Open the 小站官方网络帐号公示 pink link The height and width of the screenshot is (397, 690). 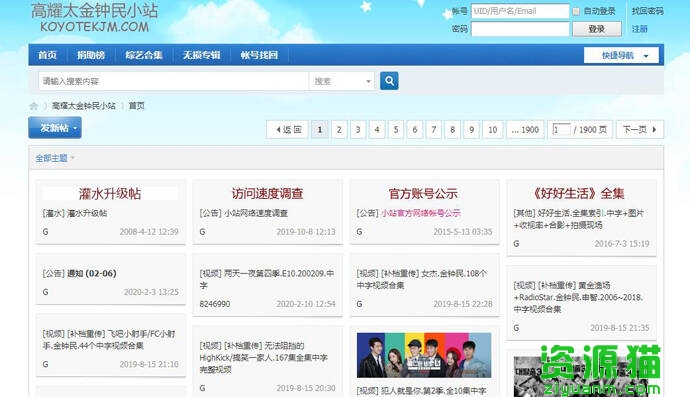coord(421,213)
